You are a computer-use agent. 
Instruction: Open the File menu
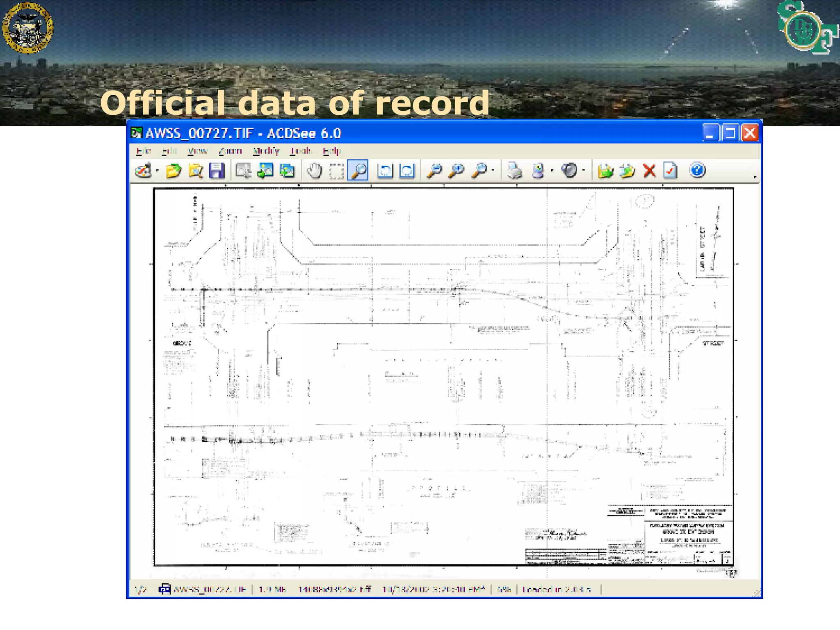click(x=144, y=151)
